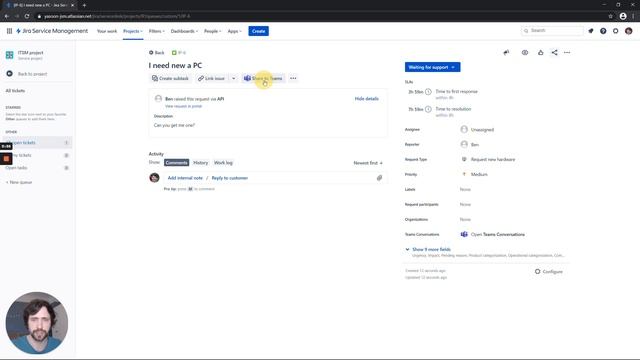Open the Apps dropdown menu
The width and height of the screenshot is (640, 360).
pos(235,31)
